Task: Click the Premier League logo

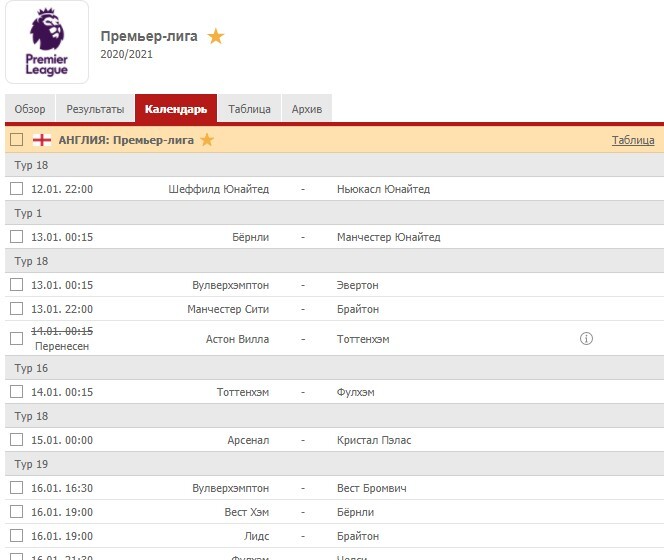Action: click(47, 42)
